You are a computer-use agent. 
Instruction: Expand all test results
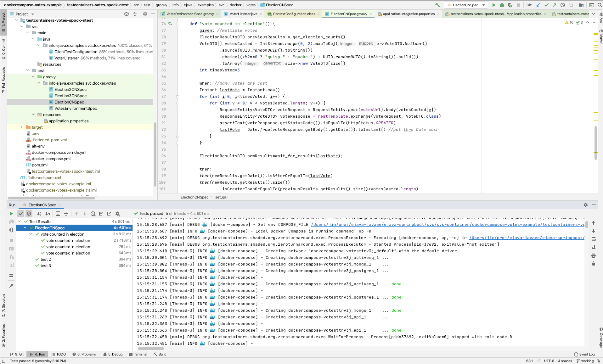58,214
